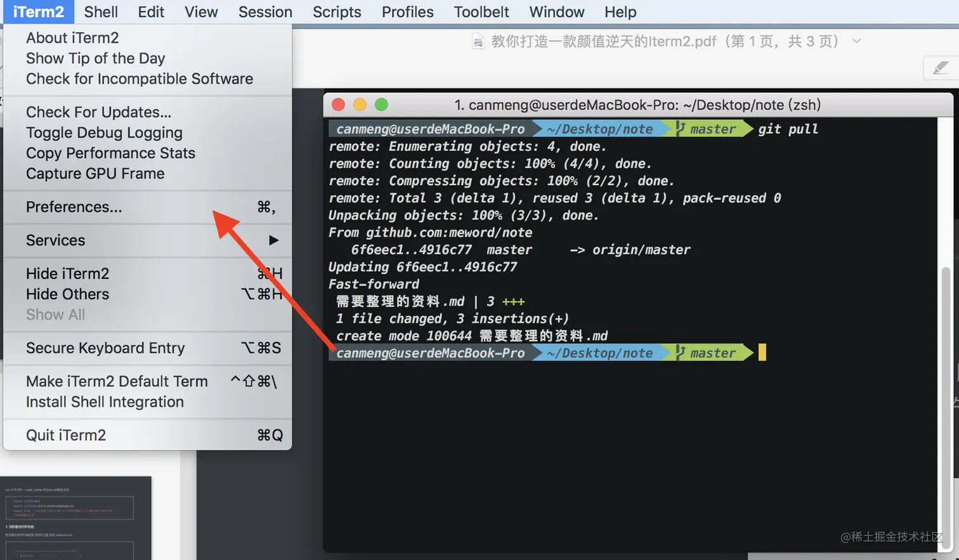Click '1 file changed, 3 insertions(+)' line
Screen dimensions: 959x560
click(x=452, y=318)
